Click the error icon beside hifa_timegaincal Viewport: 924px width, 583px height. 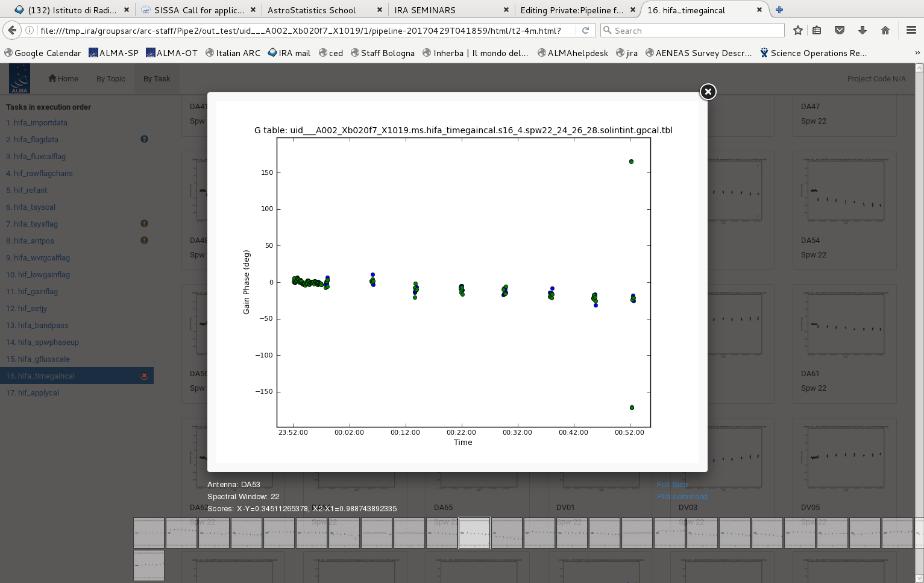click(144, 376)
